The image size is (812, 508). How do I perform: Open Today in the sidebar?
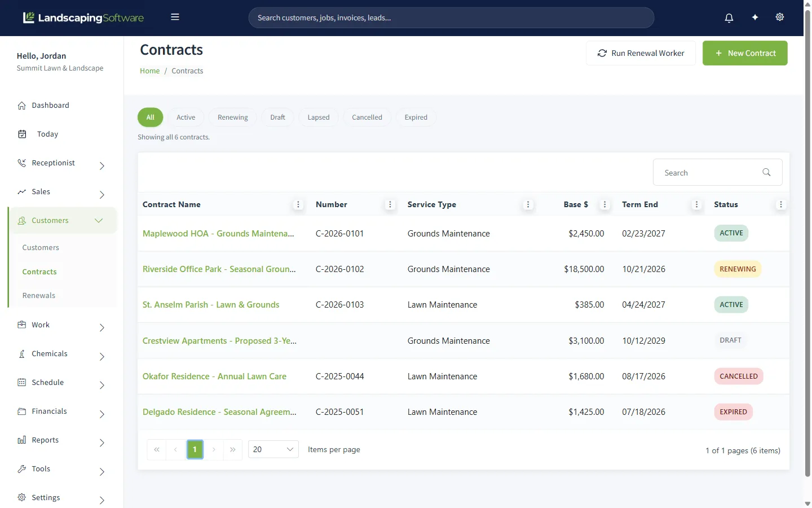coord(62,134)
